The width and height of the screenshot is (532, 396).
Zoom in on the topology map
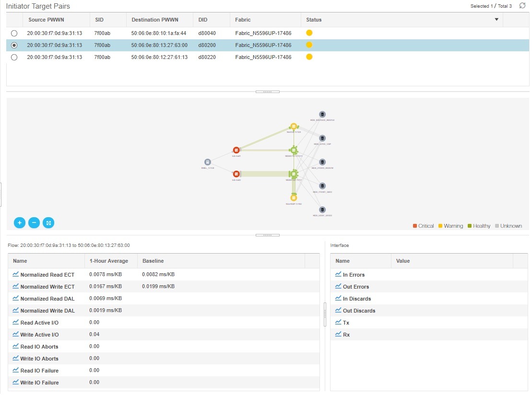(x=20, y=222)
